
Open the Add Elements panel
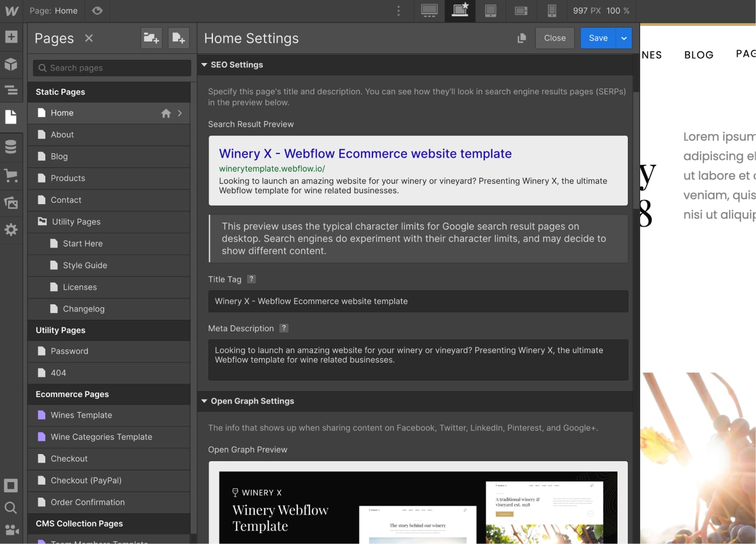(11, 37)
